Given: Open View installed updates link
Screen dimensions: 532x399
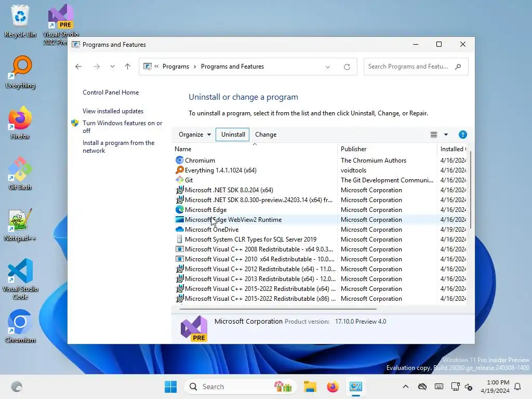Looking at the screenshot, I should (x=113, y=111).
